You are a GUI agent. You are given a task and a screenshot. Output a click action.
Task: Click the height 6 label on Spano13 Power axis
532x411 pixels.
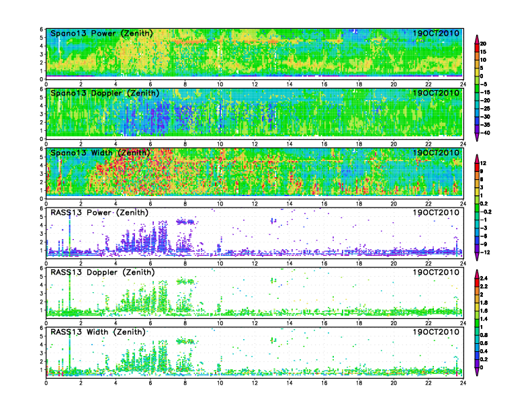coord(42,30)
